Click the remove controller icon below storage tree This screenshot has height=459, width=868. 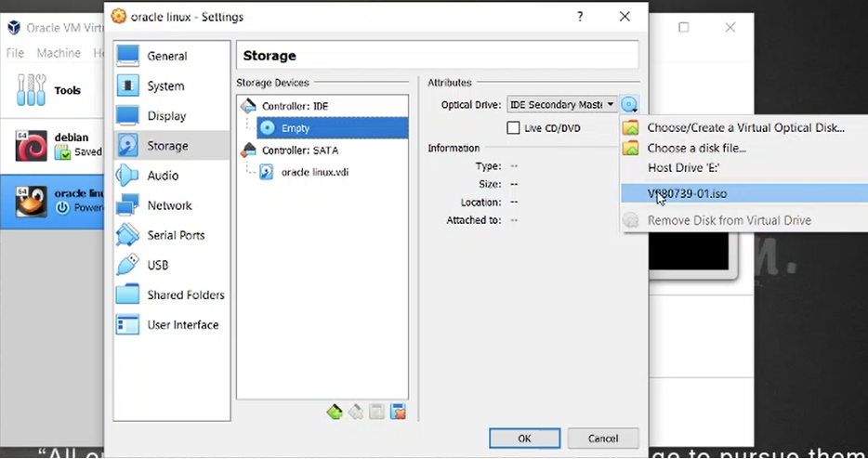tap(356, 412)
